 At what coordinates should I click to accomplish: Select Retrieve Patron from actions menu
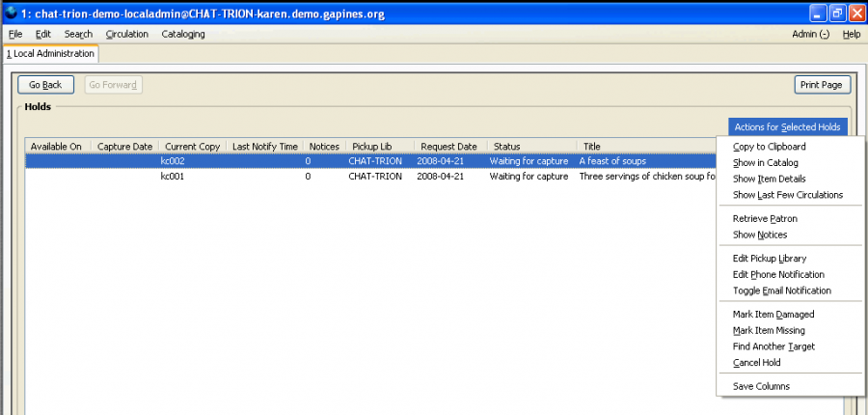(765, 219)
